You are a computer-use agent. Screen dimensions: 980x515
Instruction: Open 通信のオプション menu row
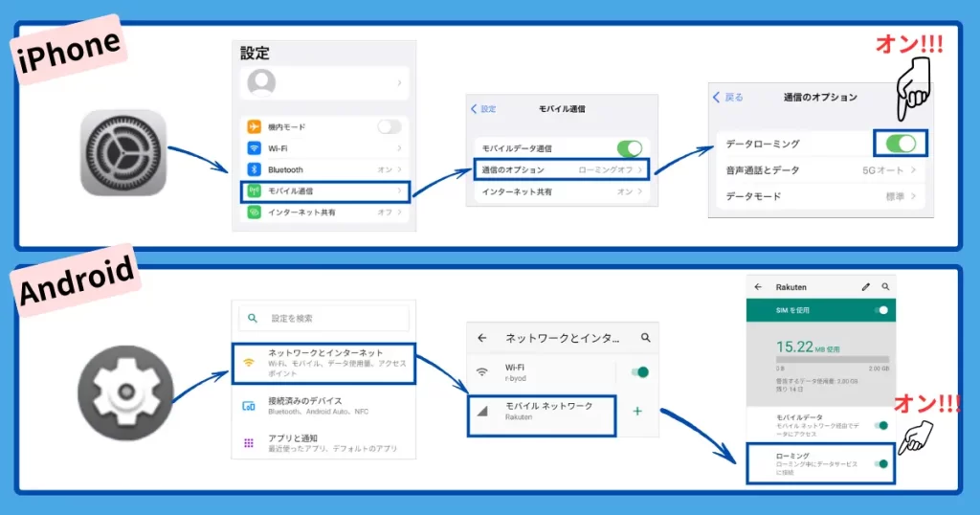(561, 169)
